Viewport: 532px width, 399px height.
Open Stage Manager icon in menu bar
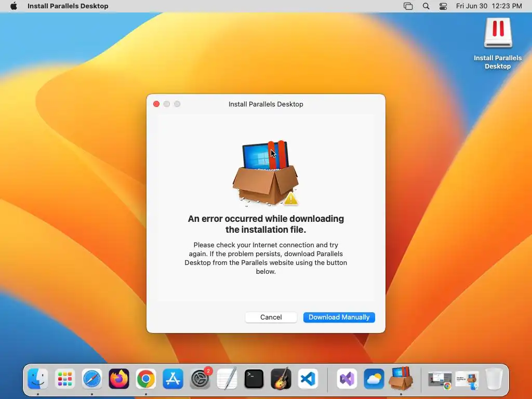[x=408, y=6]
